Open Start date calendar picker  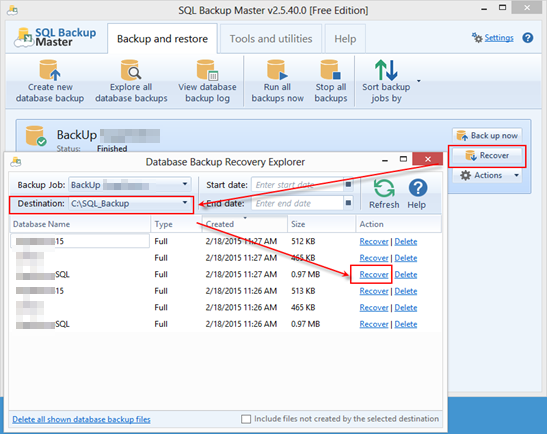coord(348,185)
